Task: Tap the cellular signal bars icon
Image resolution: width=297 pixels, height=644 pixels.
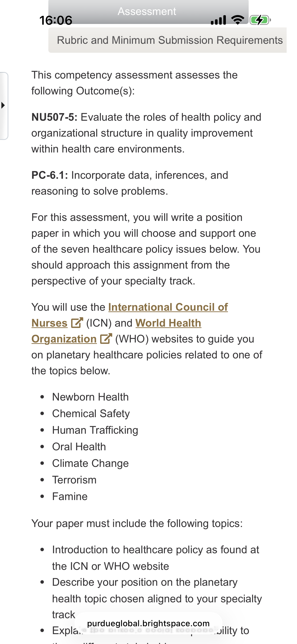Action: (218, 20)
